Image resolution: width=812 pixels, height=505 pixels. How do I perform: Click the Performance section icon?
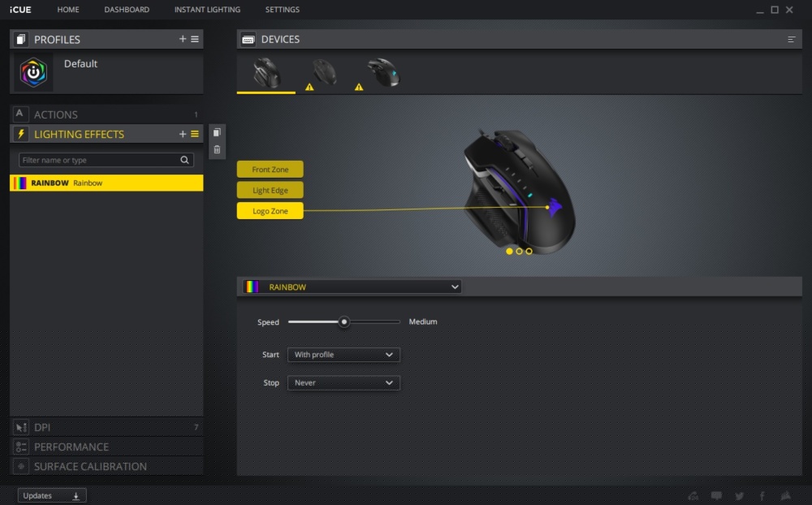tap(21, 447)
